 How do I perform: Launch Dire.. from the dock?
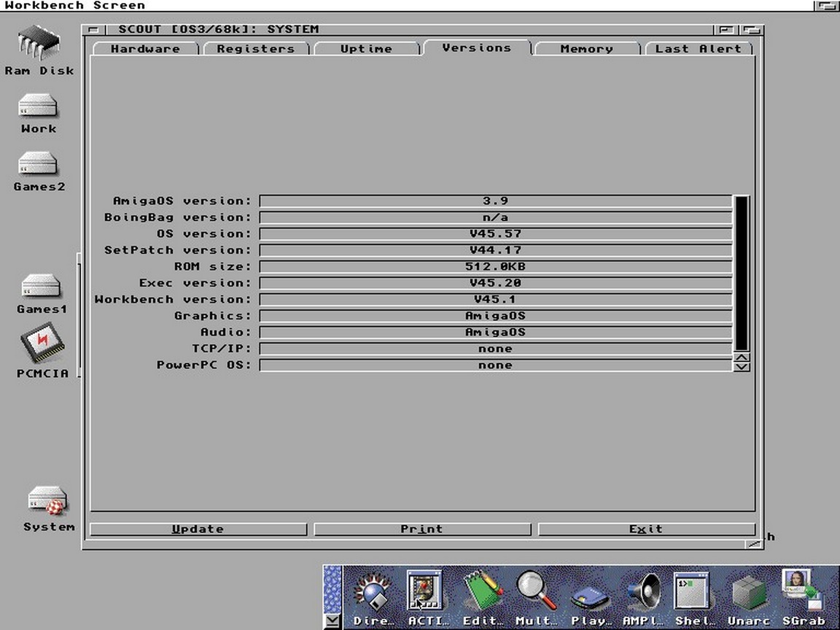point(373,599)
